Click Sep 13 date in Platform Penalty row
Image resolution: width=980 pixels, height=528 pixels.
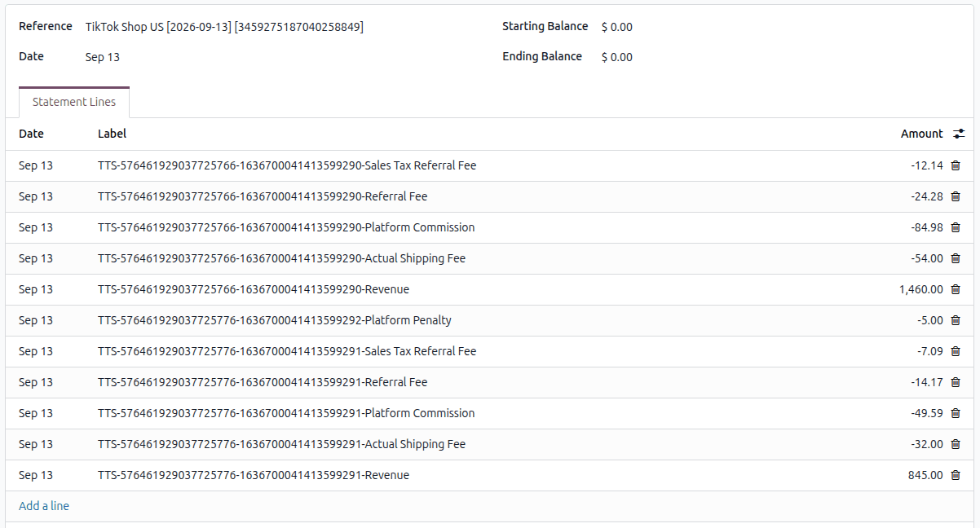pos(36,320)
